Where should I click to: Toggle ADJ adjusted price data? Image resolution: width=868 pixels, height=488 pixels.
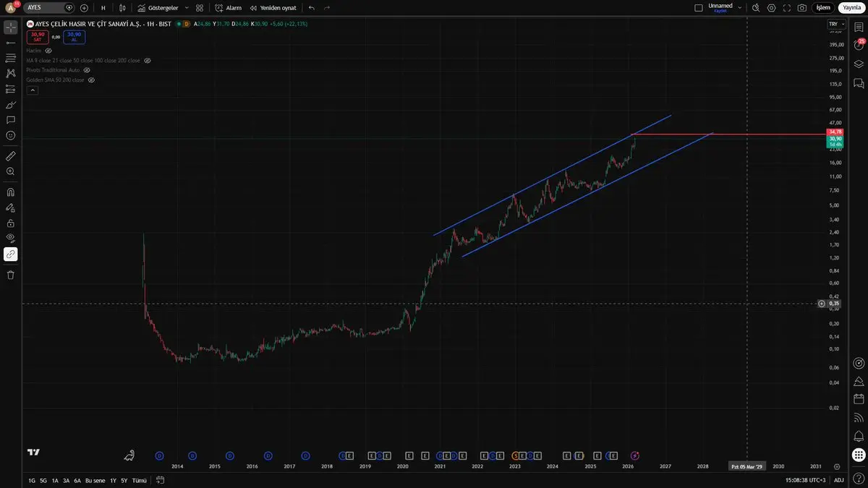click(838, 480)
